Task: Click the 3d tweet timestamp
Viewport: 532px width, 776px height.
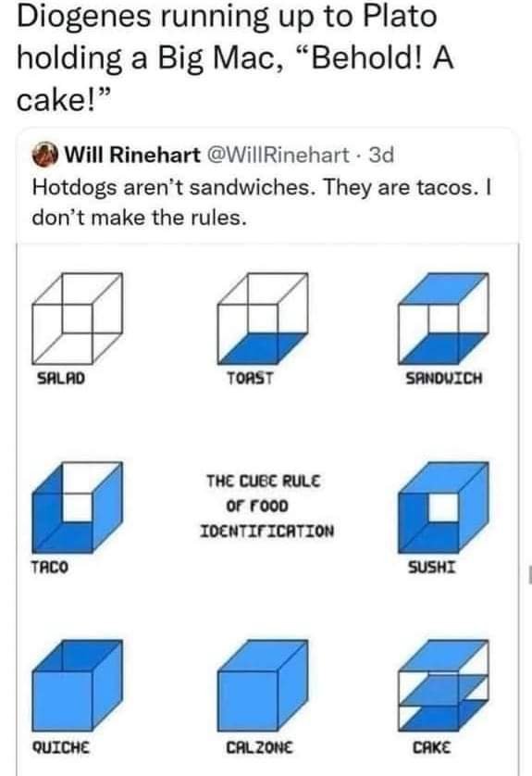Action: pyautogui.click(x=381, y=155)
